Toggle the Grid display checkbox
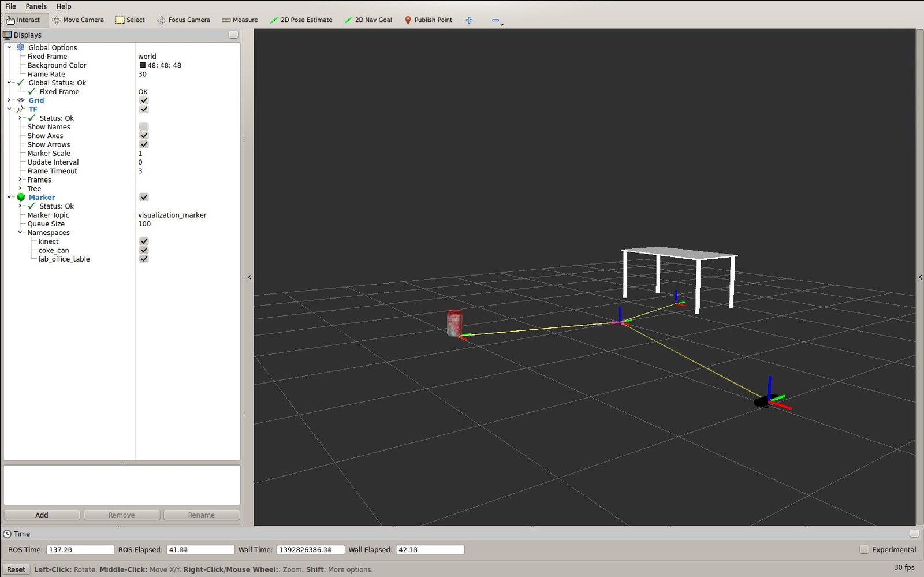The image size is (924, 577). (x=144, y=100)
